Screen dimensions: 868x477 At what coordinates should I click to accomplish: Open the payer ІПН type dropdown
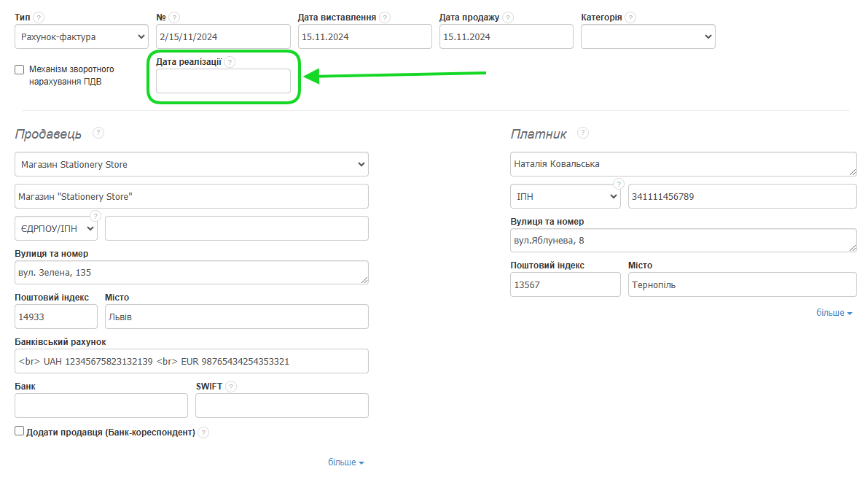tap(566, 196)
